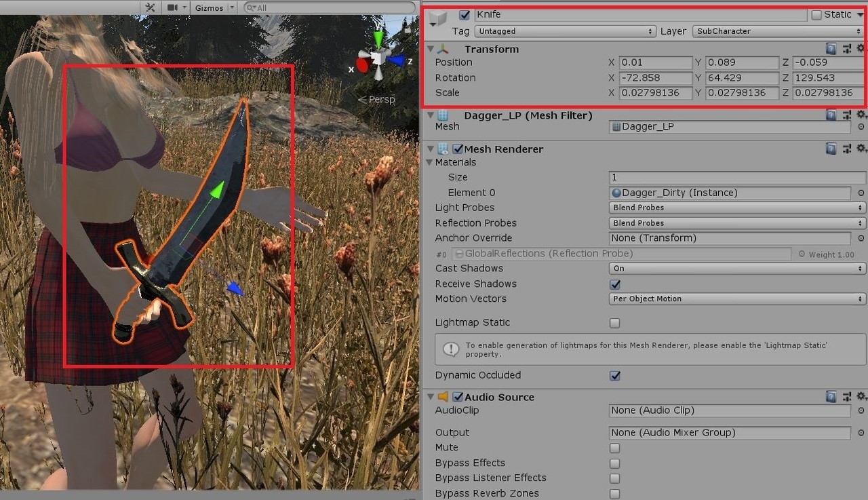The width and height of the screenshot is (868, 500).
Task: Click the green Y axis cone on gizmo
Action: click(378, 38)
